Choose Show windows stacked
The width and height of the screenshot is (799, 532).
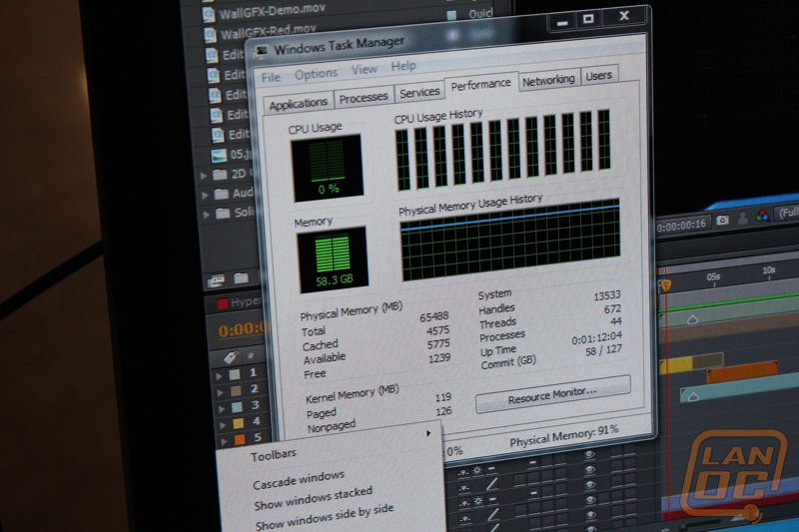click(x=313, y=498)
